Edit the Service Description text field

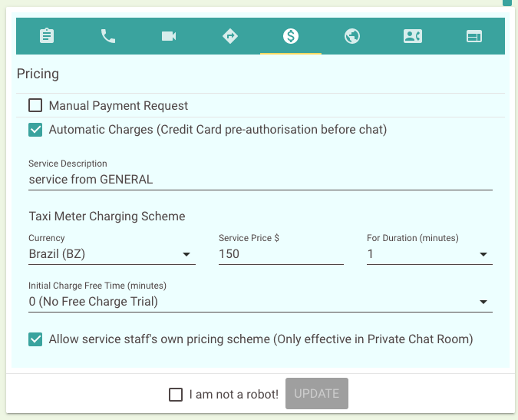click(260, 180)
